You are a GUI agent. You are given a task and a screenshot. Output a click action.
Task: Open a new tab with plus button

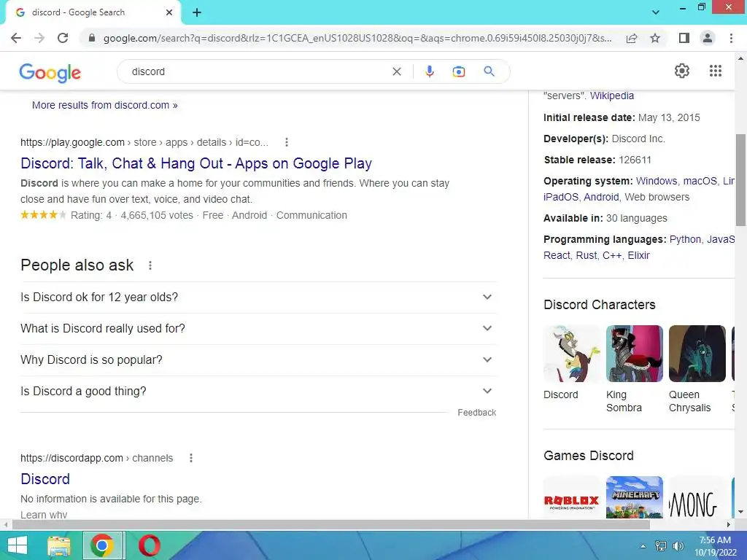[x=197, y=13]
